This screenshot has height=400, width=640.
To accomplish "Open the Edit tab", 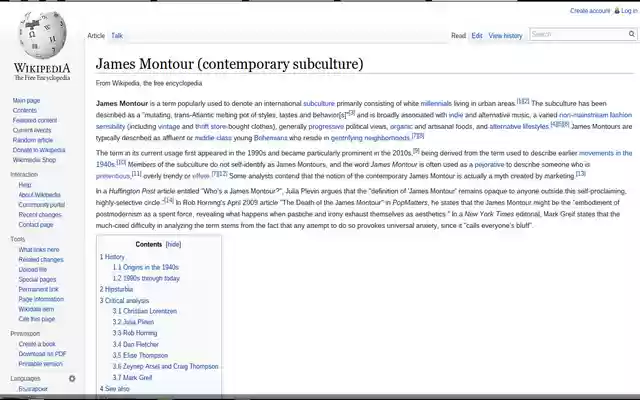I will coord(477,36).
